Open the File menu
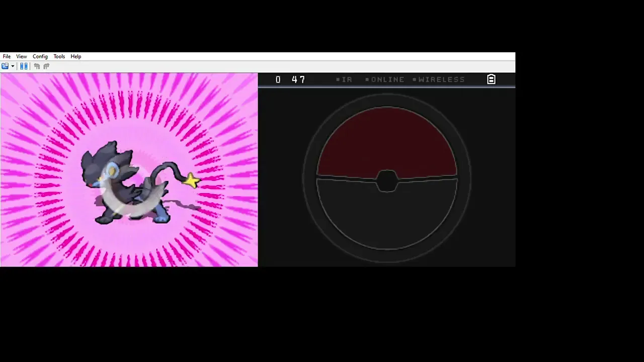 pos(7,56)
